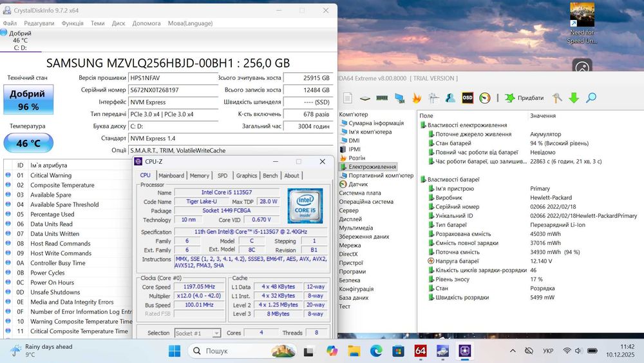This screenshot has width=644, height=363.
Task: Expand DirectX category in AIDA64
Action: pyautogui.click(x=348, y=254)
